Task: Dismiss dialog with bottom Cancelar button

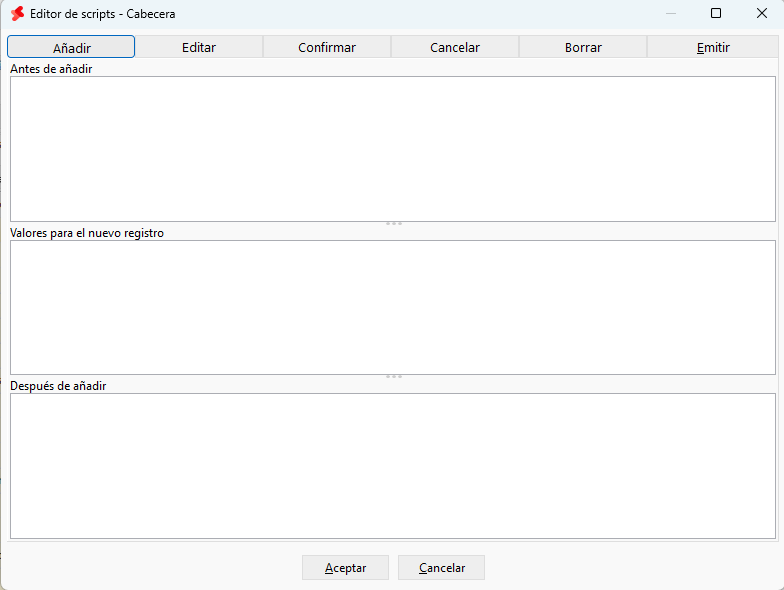Action: tap(442, 568)
